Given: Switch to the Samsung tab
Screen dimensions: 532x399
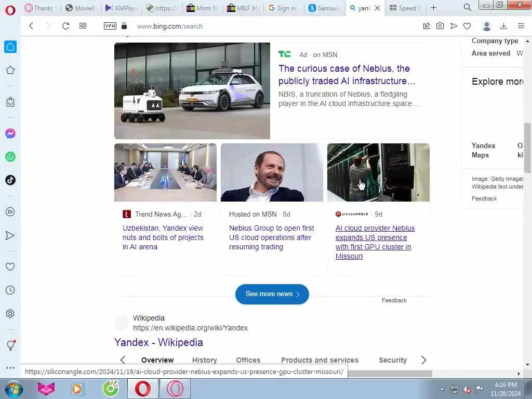Looking at the screenshot, I should [x=324, y=8].
